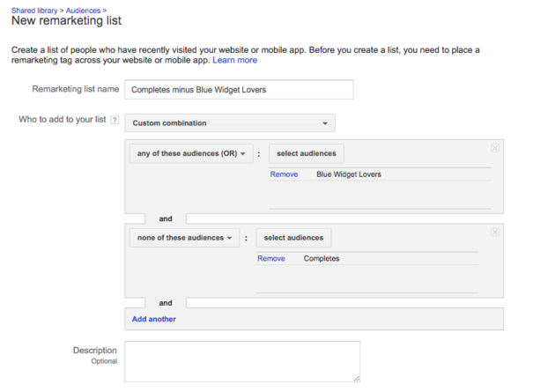Viewport: 533px width, 392px height.
Task: Click into the Description text area
Action: (242, 362)
